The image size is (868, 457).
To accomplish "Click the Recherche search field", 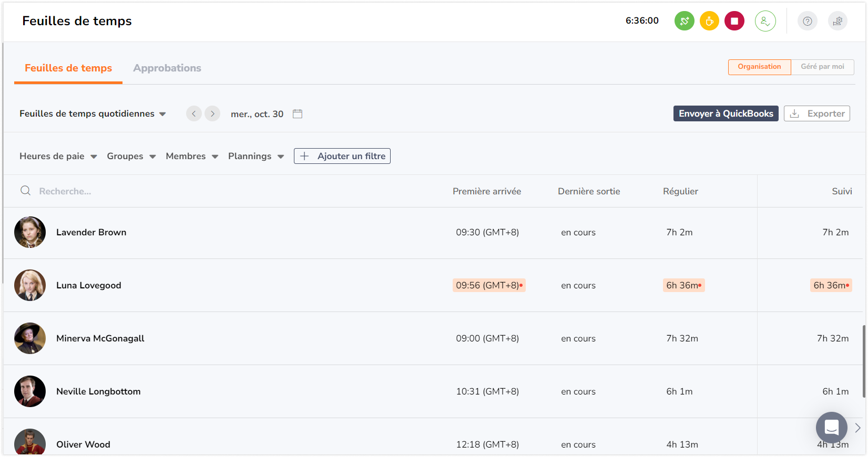I will tap(221, 191).
